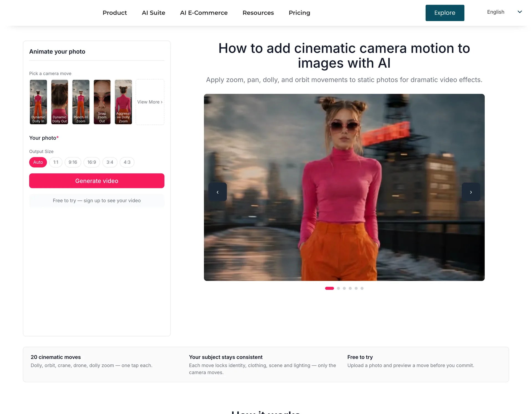532x414 pixels.
Task: Select 1:1 output size
Action: [x=56, y=162]
